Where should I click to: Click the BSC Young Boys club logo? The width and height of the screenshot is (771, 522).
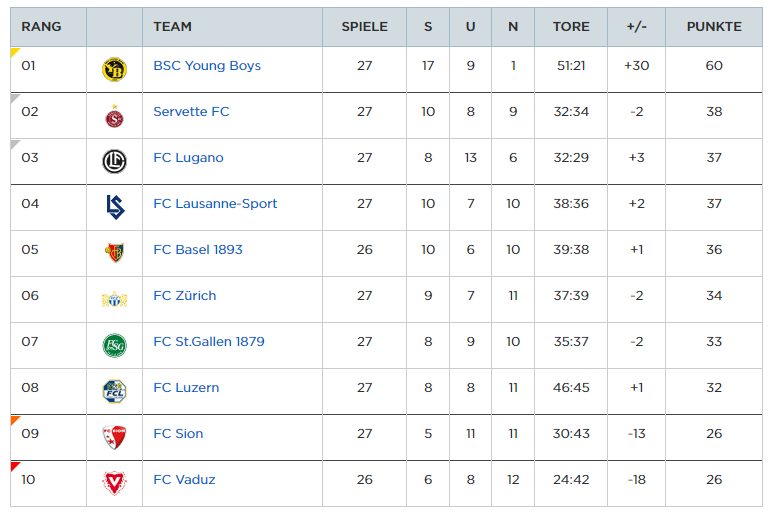(x=114, y=69)
